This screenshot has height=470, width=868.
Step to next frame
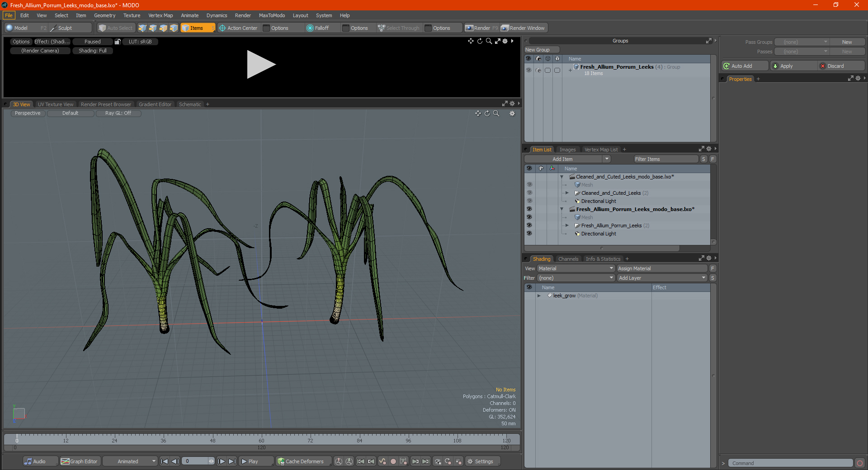(x=221, y=461)
